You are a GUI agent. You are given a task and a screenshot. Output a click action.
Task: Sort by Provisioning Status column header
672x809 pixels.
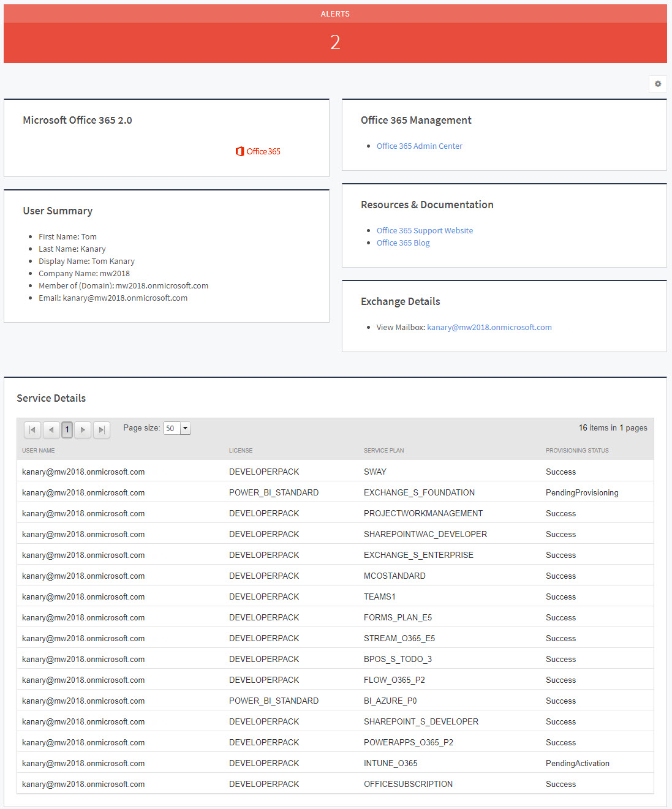coord(577,451)
